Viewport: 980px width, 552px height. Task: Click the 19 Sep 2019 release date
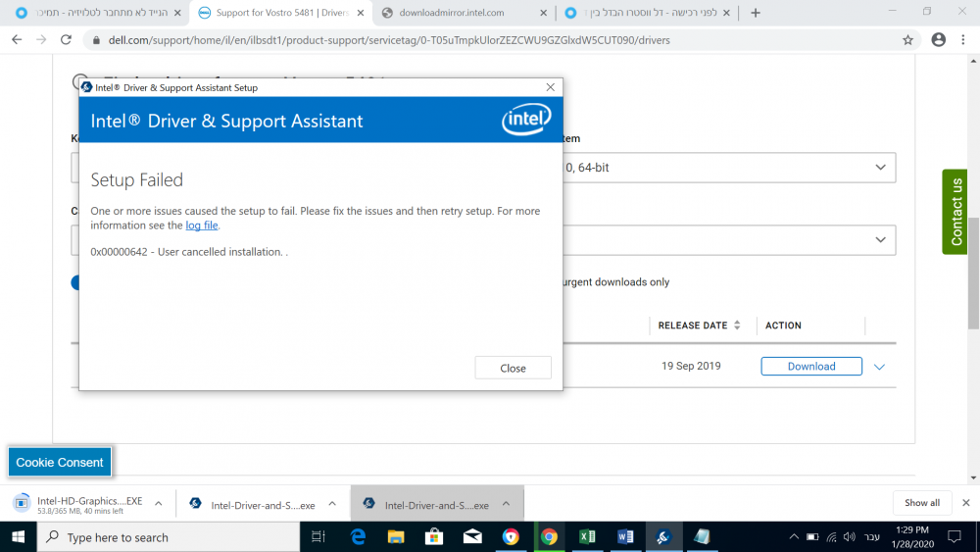point(691,366)
